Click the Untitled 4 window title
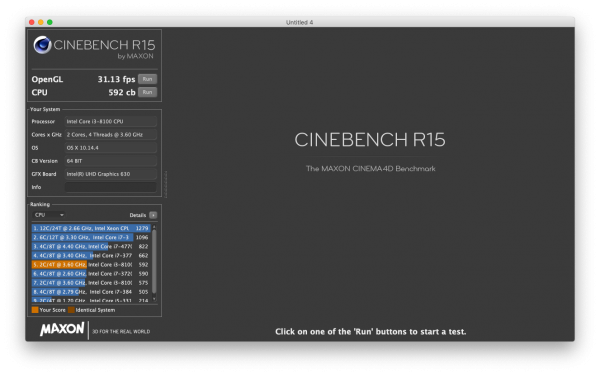The height and width of the screenshot is (375, 600). coord(300,22)
